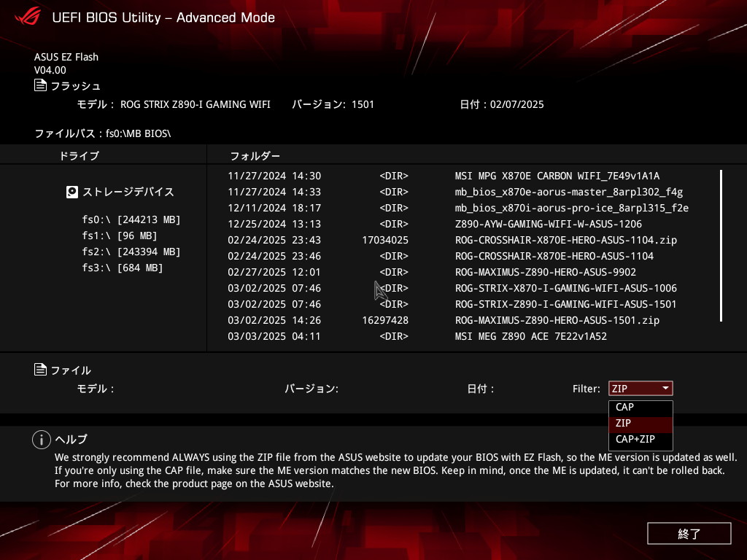Click the 11/27/2024 14:30 date entry
Image resolution: width=747 pixels, height=560 pixels.
(x=274, y=176)
